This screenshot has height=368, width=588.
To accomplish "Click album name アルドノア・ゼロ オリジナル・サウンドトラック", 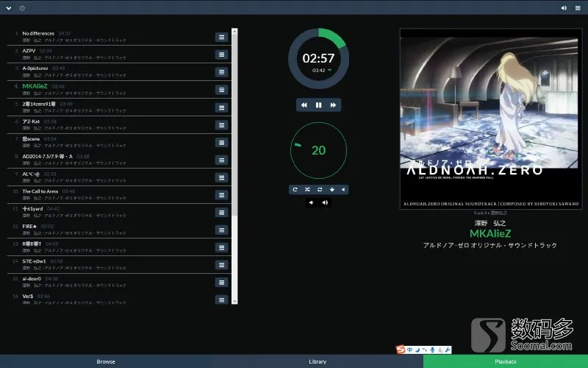I will click(490, 245).
